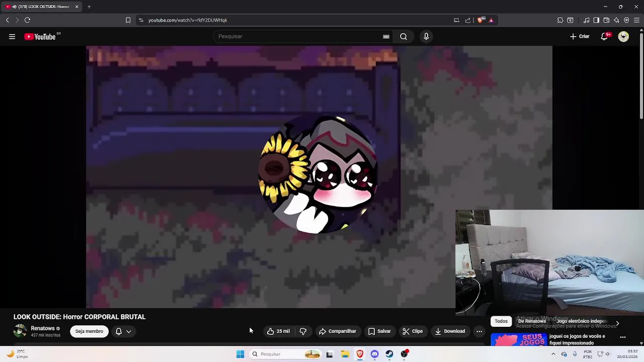Select the Todos filter chip
The height and width of the screenshot is (362, 644).
coord(501,321)
